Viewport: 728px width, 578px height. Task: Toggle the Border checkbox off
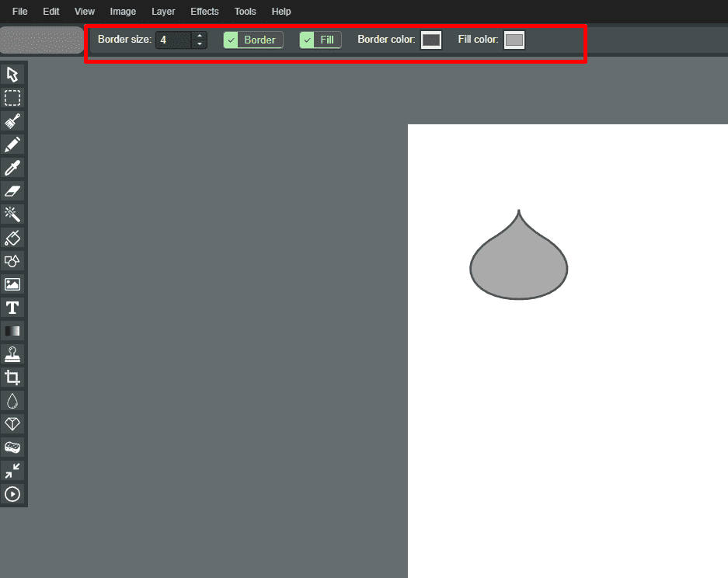253,40
